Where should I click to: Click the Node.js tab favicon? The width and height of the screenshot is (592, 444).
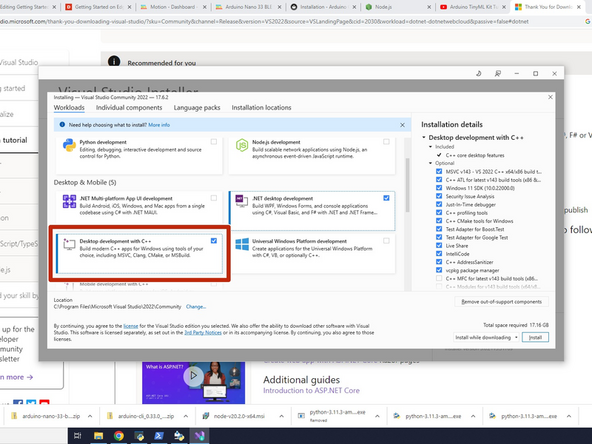(x=368, y=7)
